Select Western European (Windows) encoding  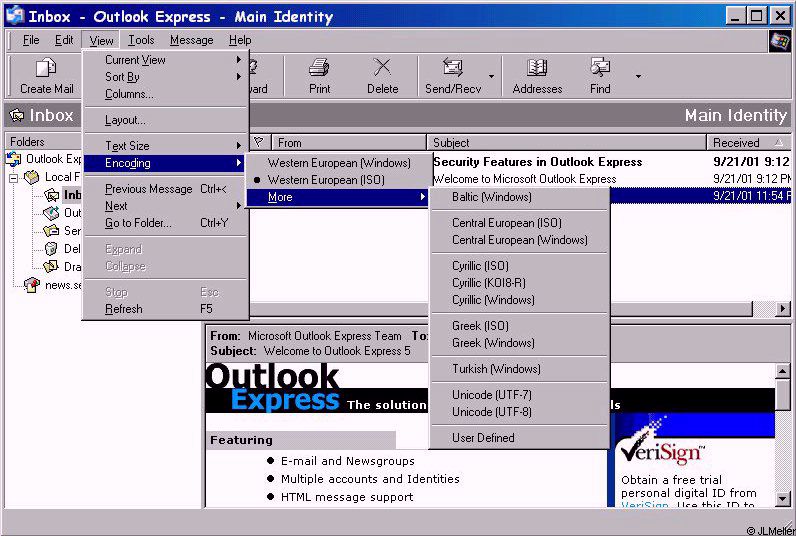[339, 163]
